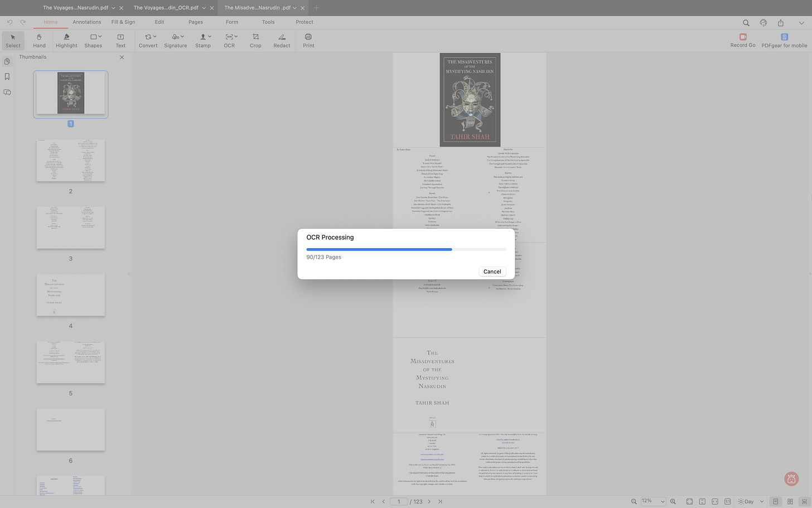Go to the previous page
Screen dimensions: 812x508
pyautogui.click(x=383, y=501)
